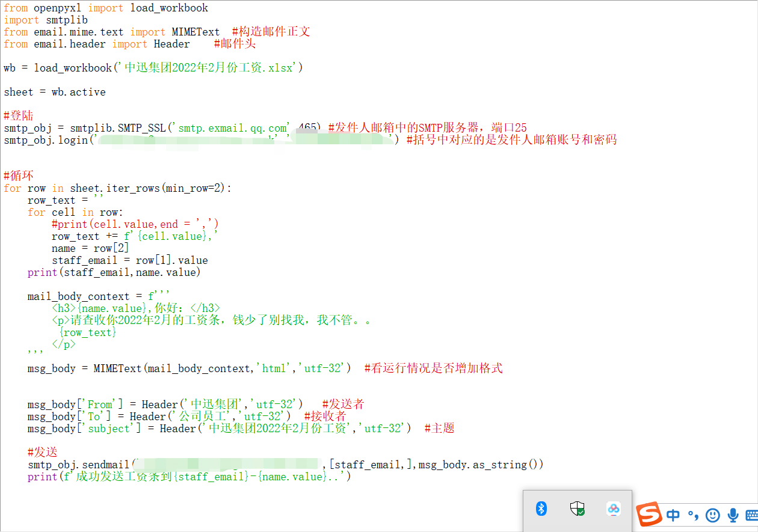Click the '#发送' comment

pyautogui.click(x=43, y=453)
